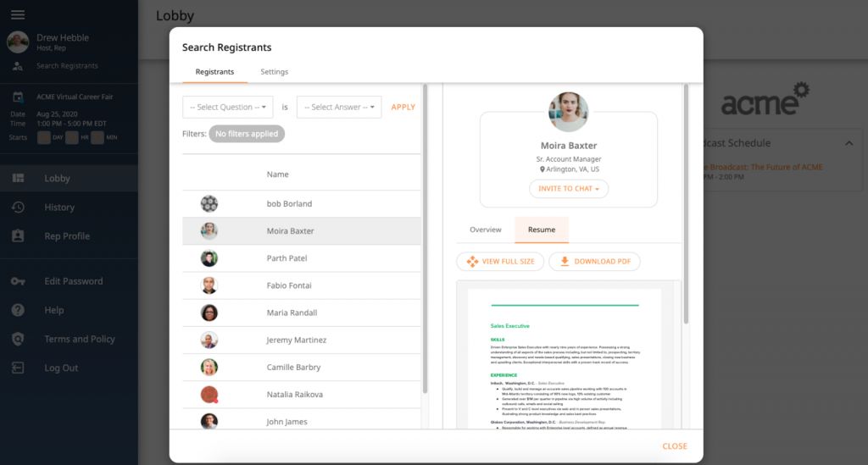Screen dimensions: 868x465
Task: Click Maria Randall's avatar in list
Action: [x=209, y=313]
